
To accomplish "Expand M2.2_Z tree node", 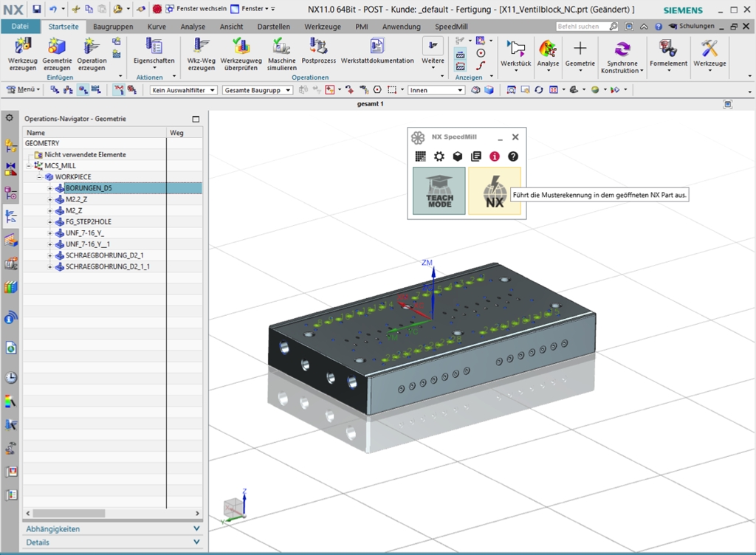I will tap(49, 199).
